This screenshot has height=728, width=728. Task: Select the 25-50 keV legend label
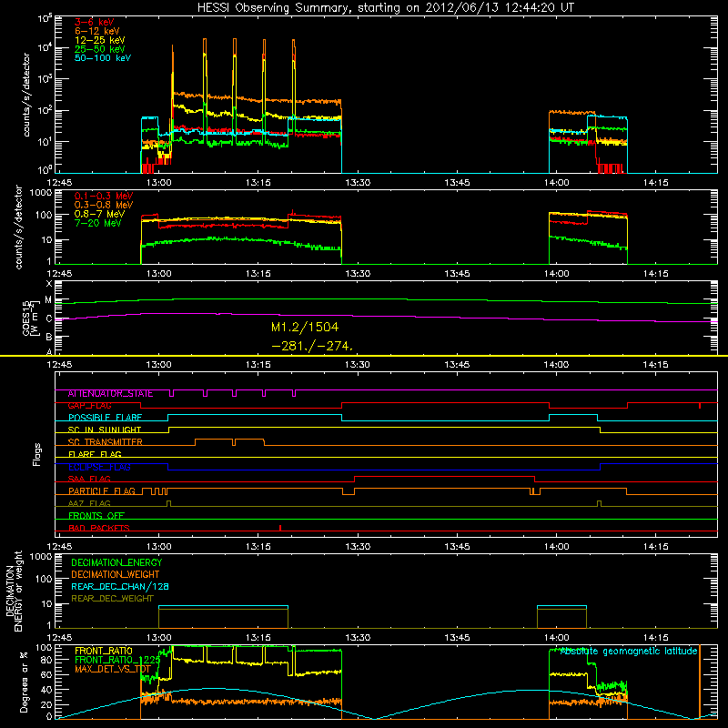pos(99,49)
